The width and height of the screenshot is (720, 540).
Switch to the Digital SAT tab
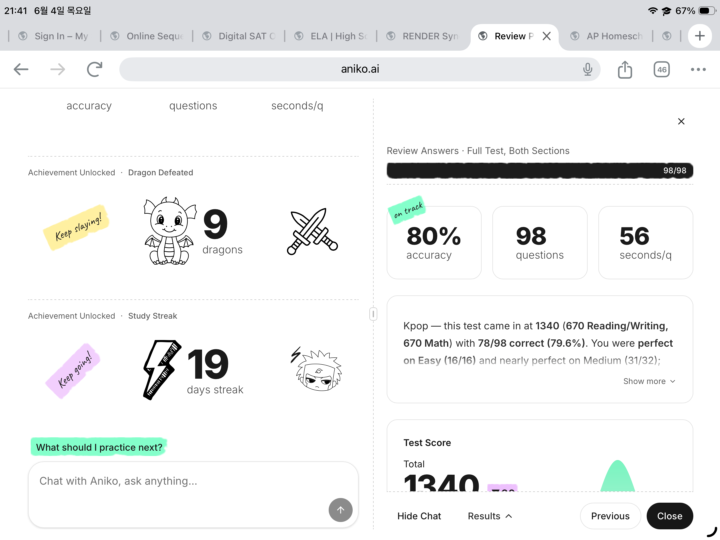coord(239,36)
